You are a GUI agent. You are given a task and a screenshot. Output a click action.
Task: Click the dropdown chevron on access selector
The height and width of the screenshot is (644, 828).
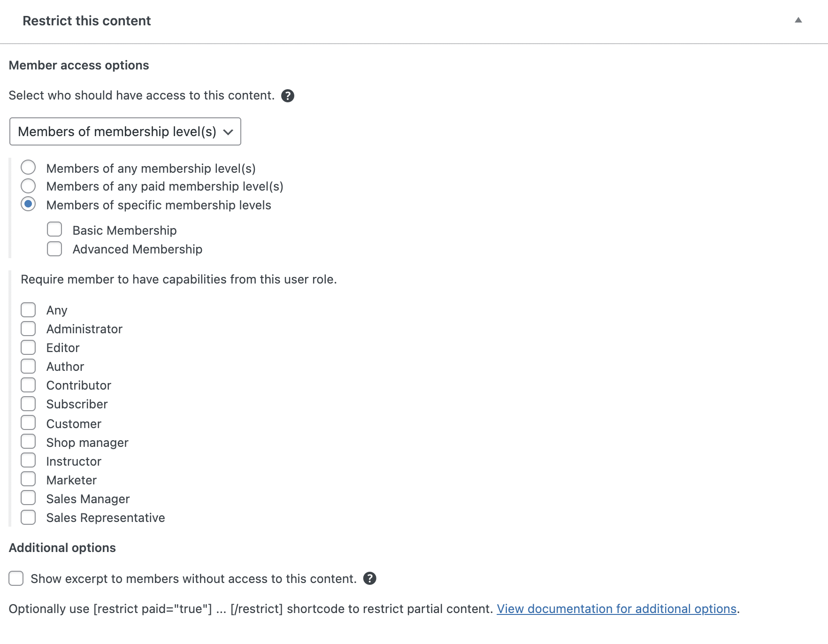[x=229, y=132]
